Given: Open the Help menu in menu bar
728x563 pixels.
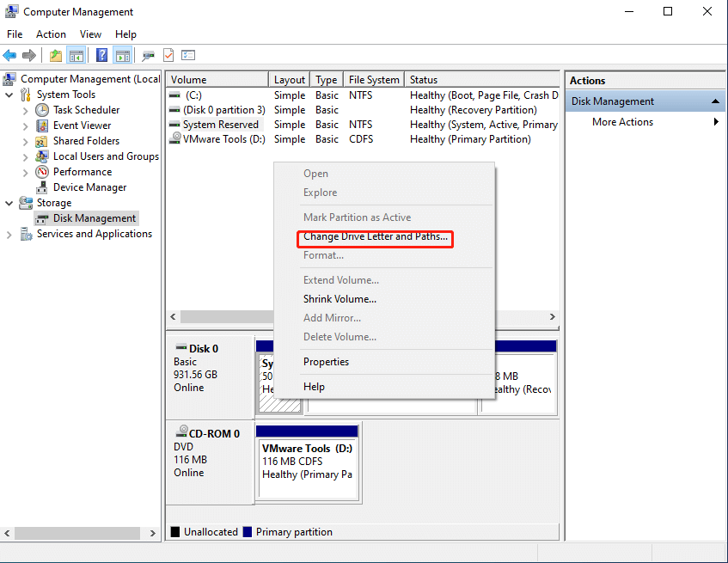Looking at the screenshot, I should 125,34.
